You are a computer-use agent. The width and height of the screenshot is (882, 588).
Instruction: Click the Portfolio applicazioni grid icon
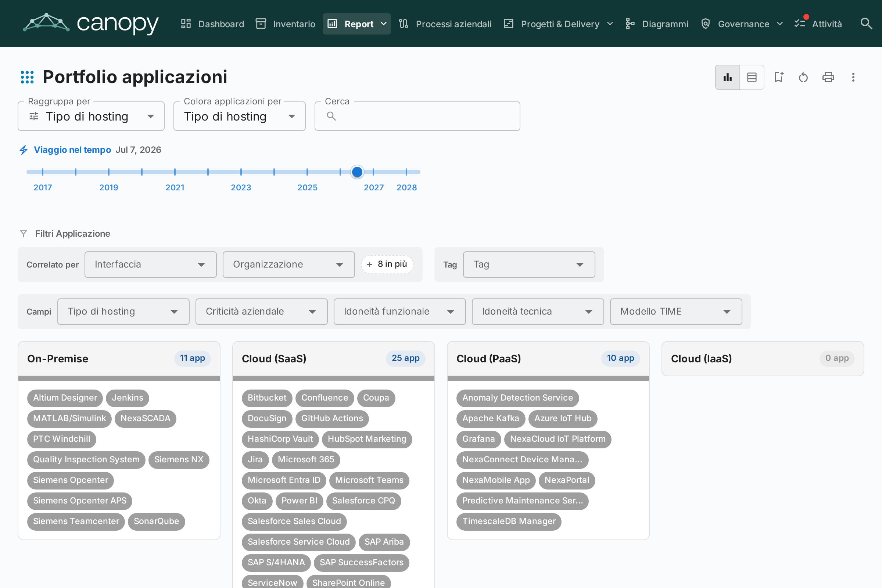click(x=27, y=77)
